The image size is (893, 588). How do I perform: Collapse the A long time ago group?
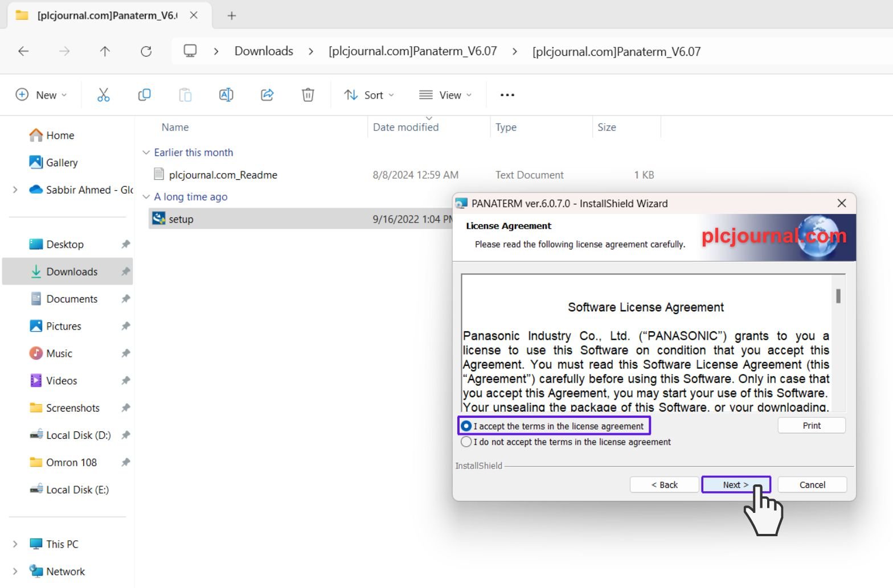click(x=146, y=197)
